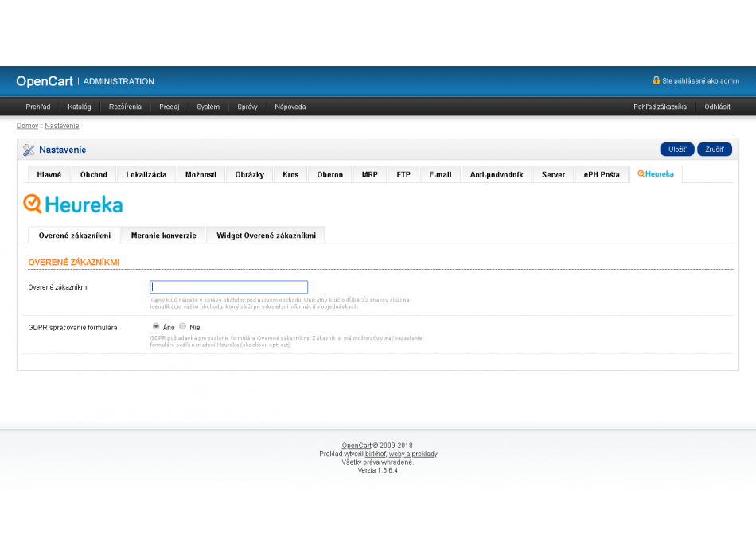Screen dimensions: 756x557
Task: Click the Nastavenie panel heading
Action: tap(63, 150)
